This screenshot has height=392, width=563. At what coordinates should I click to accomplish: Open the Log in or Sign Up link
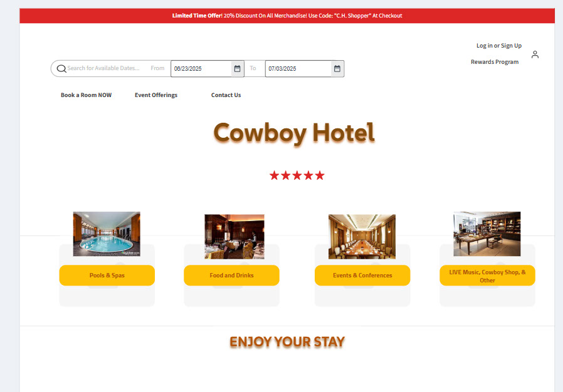tap(499, 46)
